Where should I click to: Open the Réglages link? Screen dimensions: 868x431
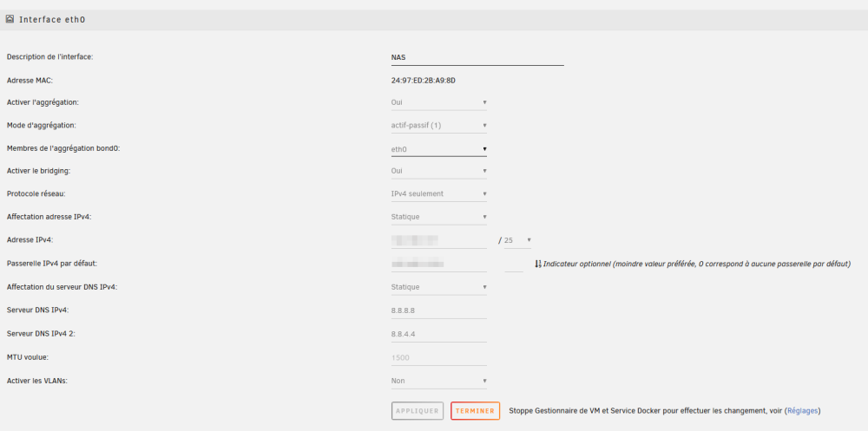(803, 411)
